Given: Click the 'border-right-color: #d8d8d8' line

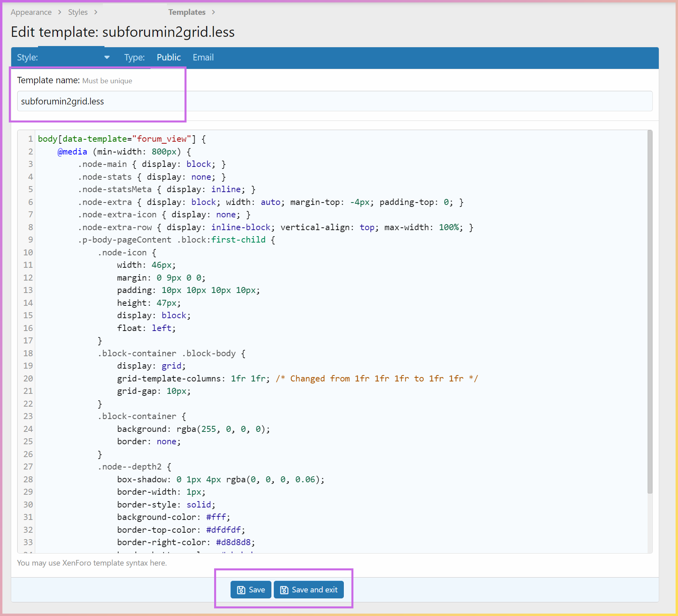Looking at the screenshot, I should coord(186,542).
